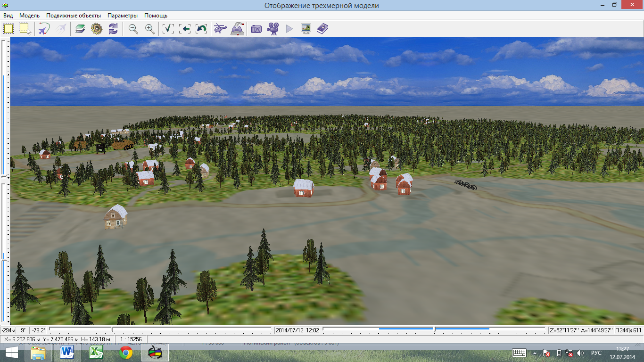This screenshot has width=644, height=362.
Task: Click the scale value 1 : 15256
Action: [132, 339]
